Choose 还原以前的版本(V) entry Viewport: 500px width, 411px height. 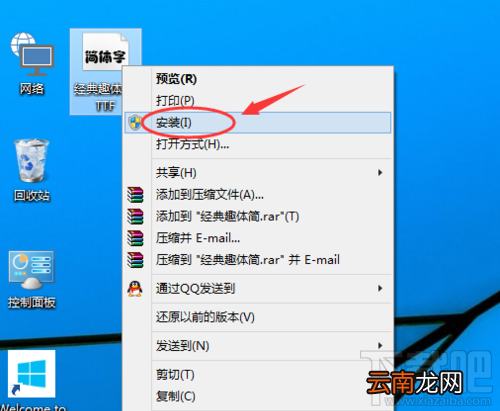pyautogui.click(x=258, y=317)
